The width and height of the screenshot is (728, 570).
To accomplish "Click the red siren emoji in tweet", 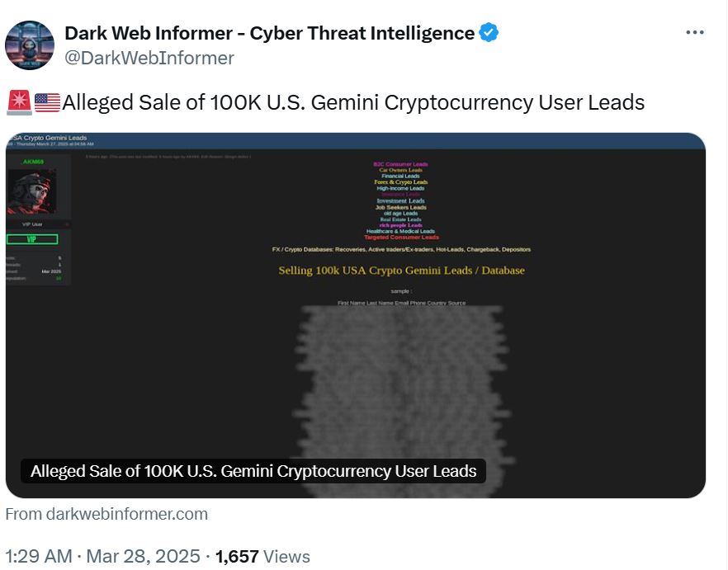I will pyautogui.click(x=18, y=102).
